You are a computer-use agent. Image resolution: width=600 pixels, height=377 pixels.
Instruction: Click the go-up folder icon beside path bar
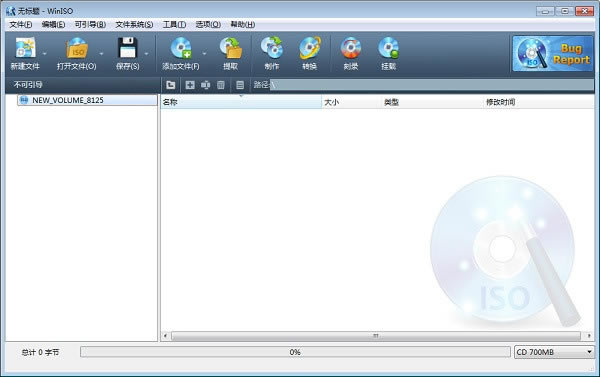(x=171, y=85)
